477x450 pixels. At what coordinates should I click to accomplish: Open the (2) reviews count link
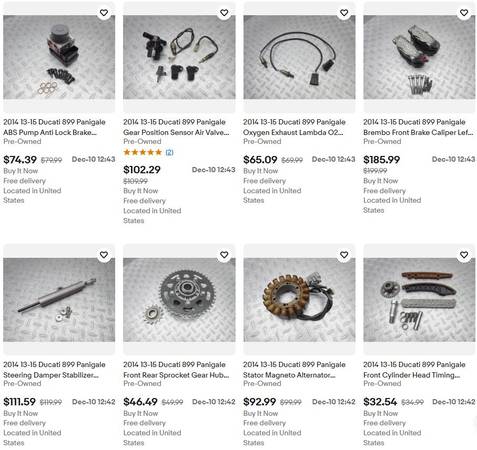coord(169,152)
